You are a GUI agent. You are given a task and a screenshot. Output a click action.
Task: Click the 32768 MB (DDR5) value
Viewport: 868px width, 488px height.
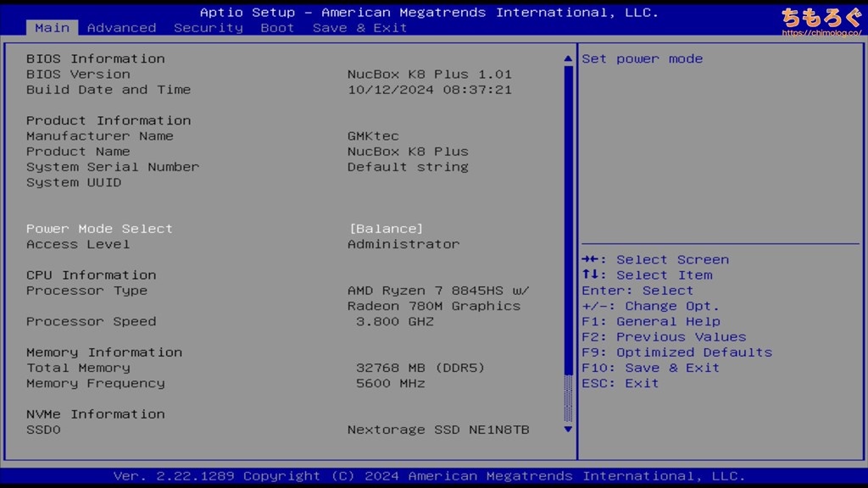(420, 368)
